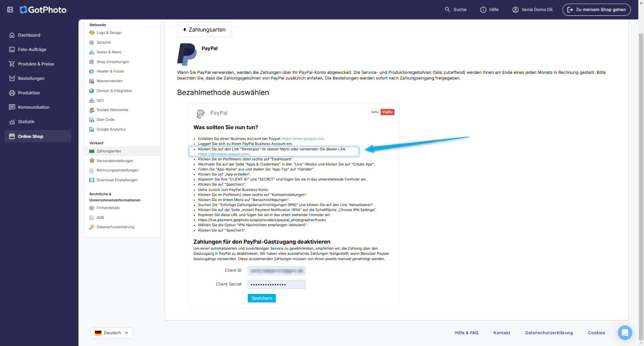Click the search magnifier icon
The image size is (644, 346).
coord(447,9)
